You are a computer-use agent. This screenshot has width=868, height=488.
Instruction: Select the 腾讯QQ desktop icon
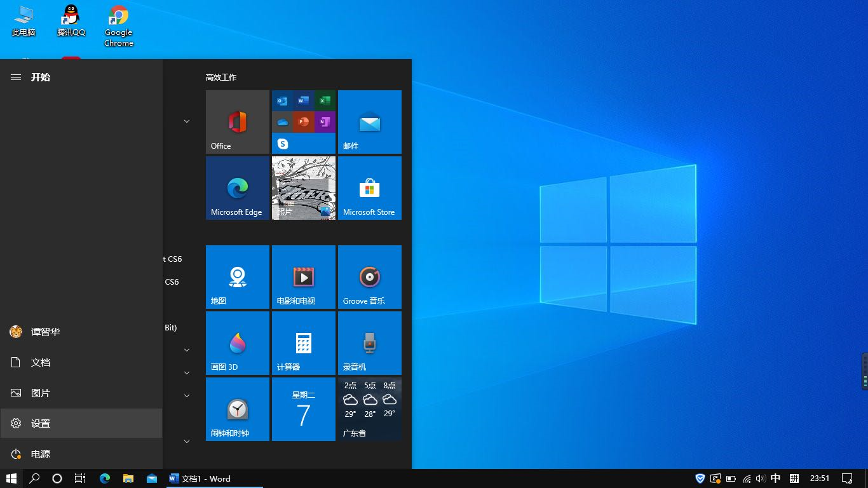71,21
